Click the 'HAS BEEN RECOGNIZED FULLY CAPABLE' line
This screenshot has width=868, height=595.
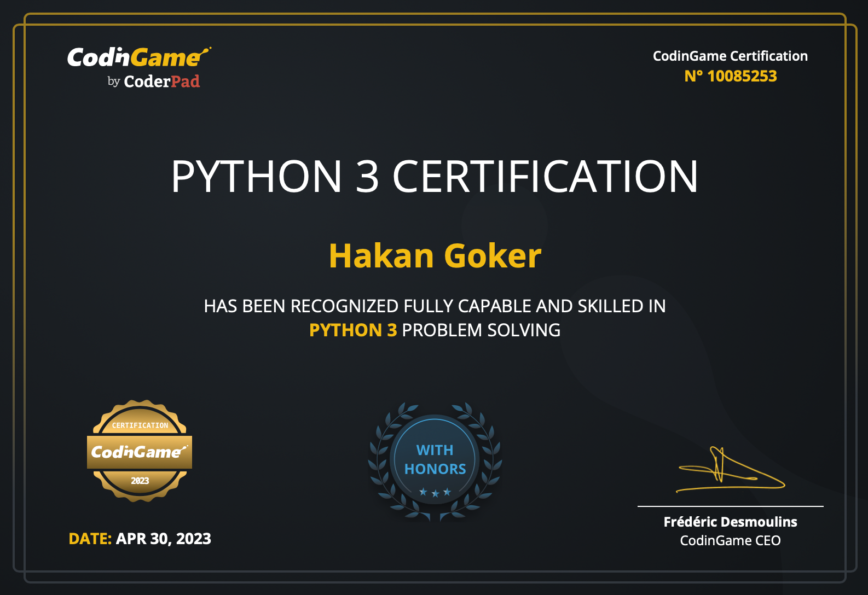435,306
